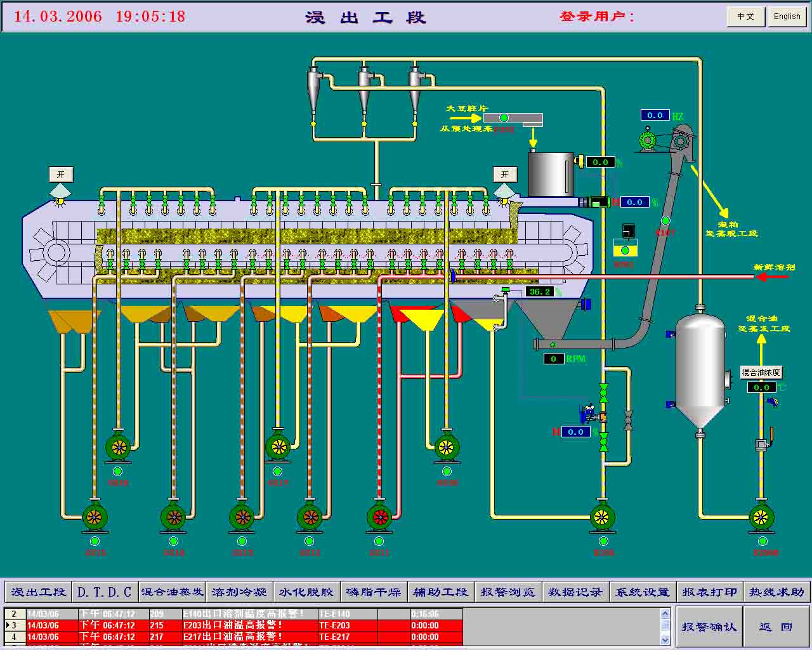Click the bottom-left orange circulation pump
812x650 pixels.
click(95, 518)
